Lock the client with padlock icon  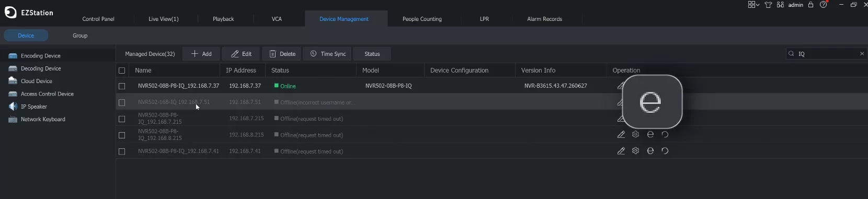click(x=811, y=5)
